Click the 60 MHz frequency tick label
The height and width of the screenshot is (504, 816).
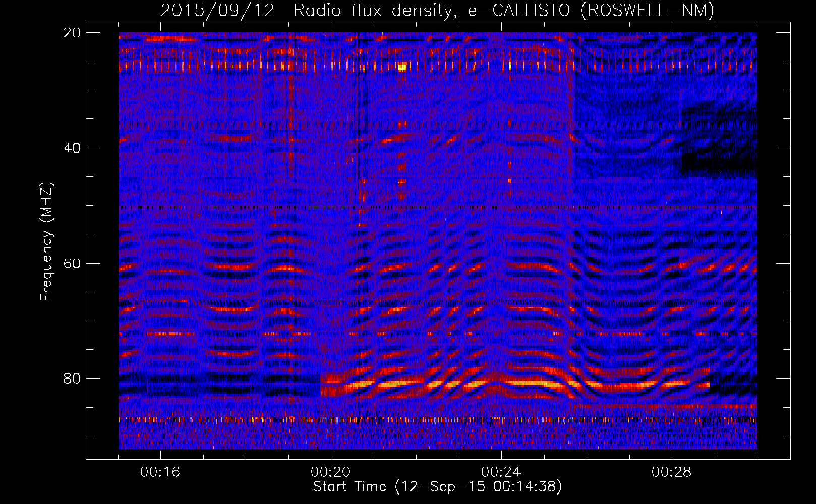pyautogui.click(x=72, y=264)
